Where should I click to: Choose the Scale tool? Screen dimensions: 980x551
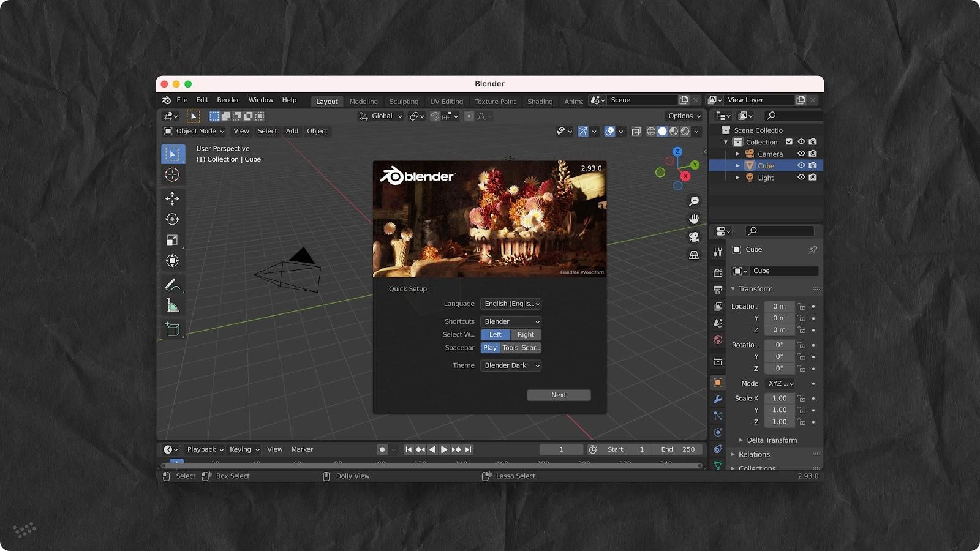click(172, 240)
